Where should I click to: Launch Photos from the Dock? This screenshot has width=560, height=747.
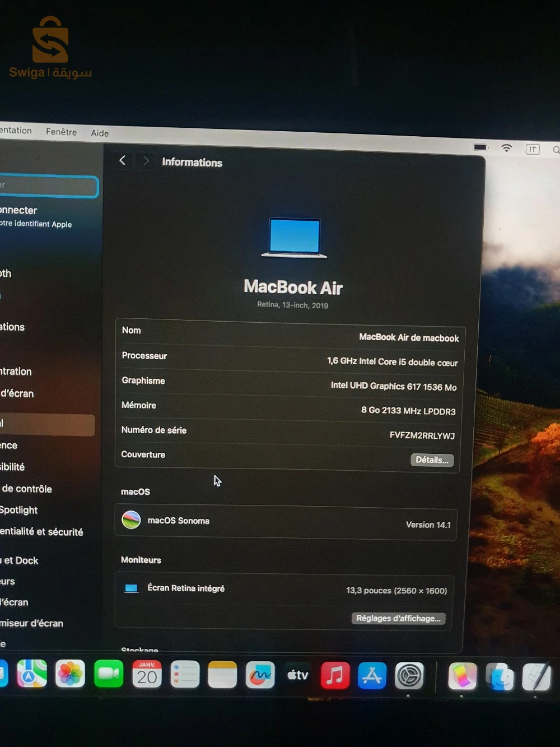pos(70,674)
